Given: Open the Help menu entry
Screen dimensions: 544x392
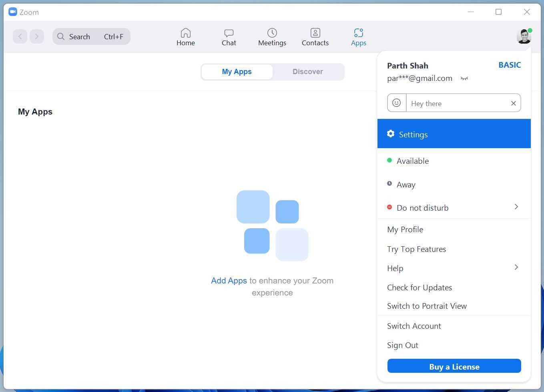Looking at the screenshot, I should coord(454,268).
